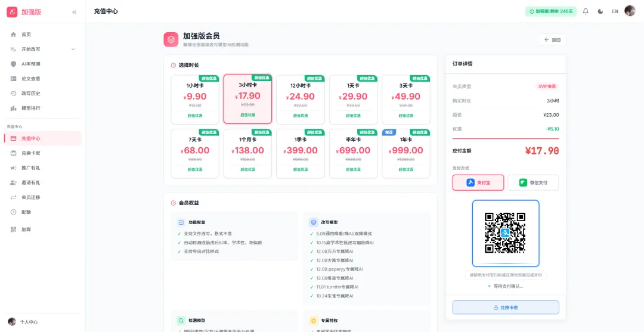The height and width of the screenshot is (332, 644).
Task: Select the 1个月卡 ¥138.00 plan
Action: coord(247,154)
